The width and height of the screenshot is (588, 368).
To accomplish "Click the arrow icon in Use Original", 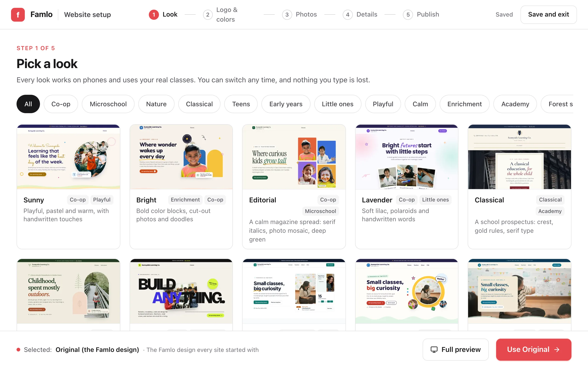I will pos(557,350).
